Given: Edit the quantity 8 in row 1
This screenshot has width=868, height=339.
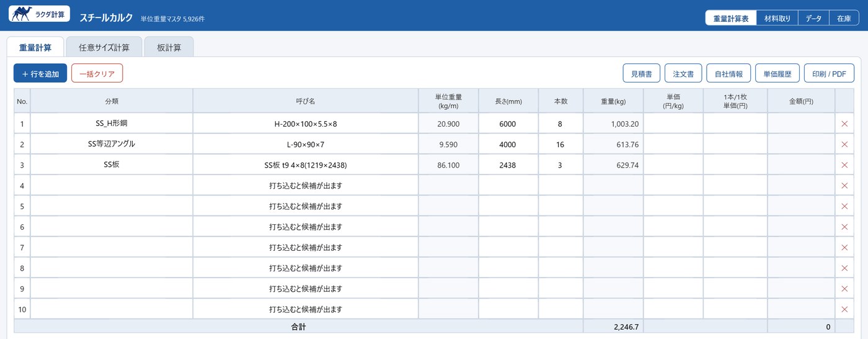Looking at the screenshot, I should (x=560, y=124).
